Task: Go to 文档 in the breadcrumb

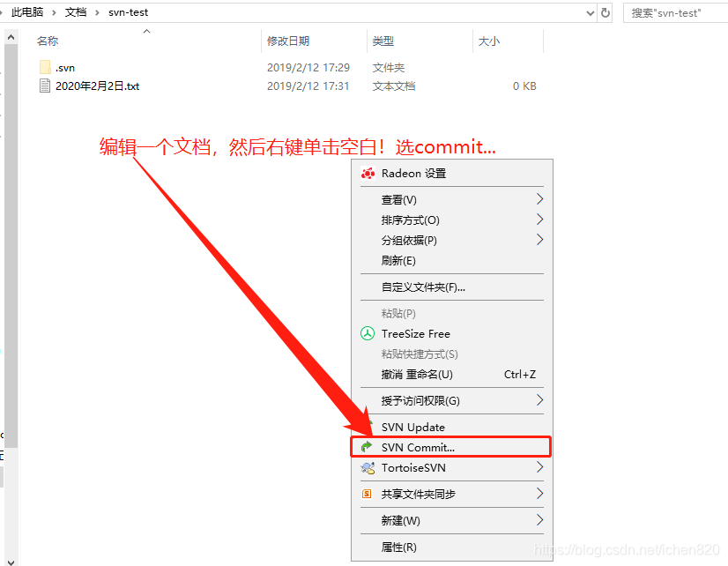Action: click(x=76, y=12)
